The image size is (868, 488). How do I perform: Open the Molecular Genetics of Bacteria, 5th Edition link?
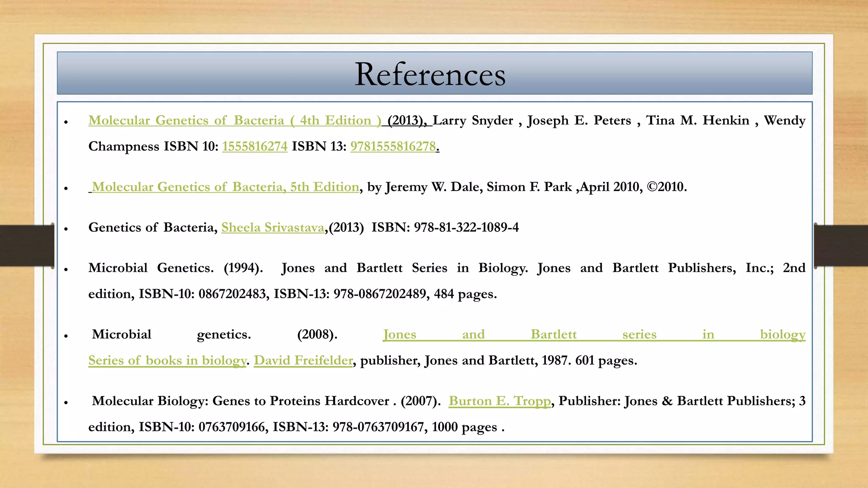pos(225,187)
